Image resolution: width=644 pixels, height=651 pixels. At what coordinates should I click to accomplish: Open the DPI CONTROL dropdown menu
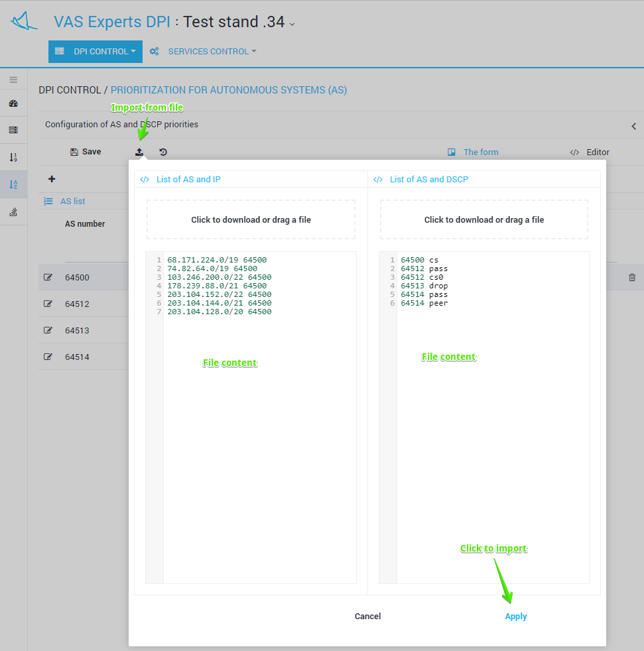[96, 52]
